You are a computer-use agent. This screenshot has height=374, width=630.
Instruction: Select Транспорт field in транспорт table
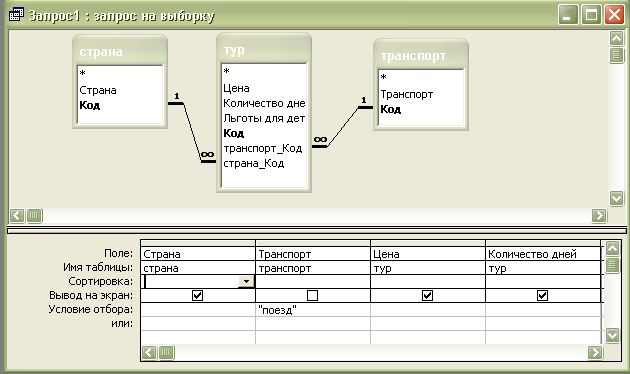point(407,94)
